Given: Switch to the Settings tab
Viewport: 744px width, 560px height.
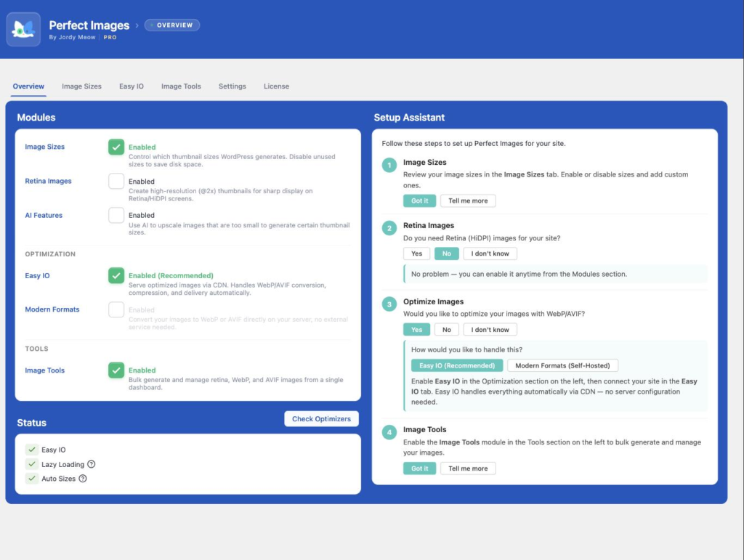Looking at the screenshot, I should pyautogui.click(x=232, y=86).
